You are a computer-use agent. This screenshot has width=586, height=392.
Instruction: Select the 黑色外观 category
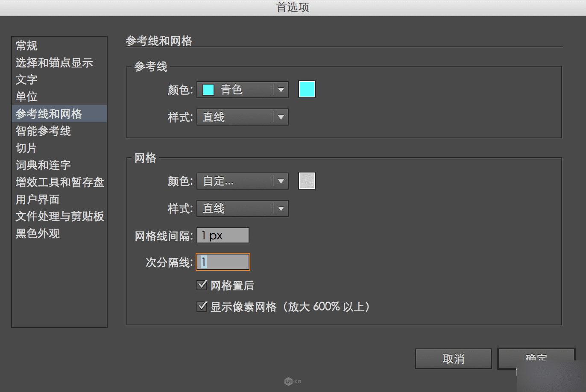coord(38,234)
